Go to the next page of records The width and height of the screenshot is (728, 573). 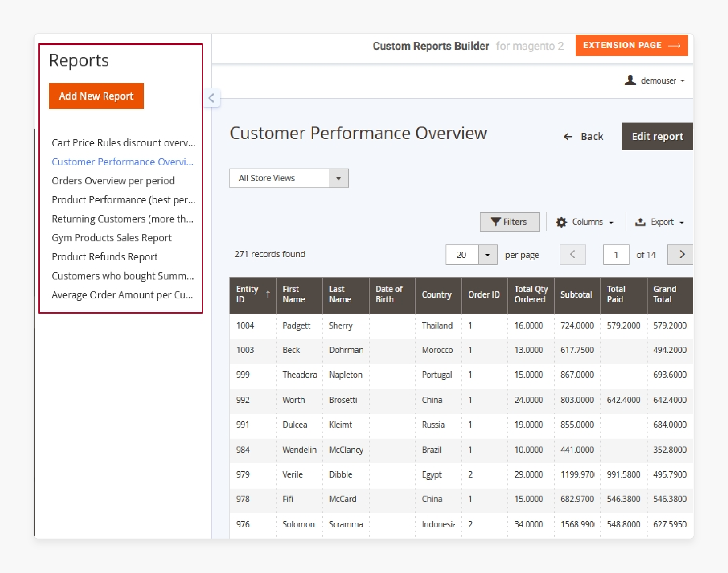point(680,254)
